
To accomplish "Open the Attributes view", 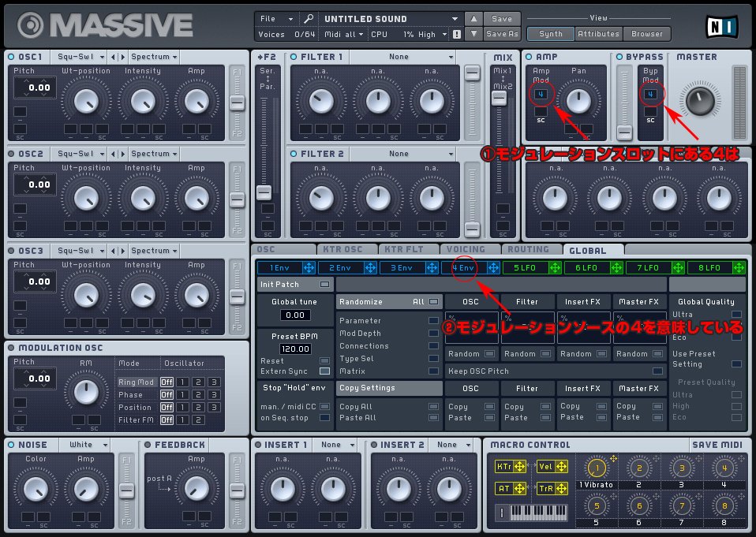I will coord(598,34).
